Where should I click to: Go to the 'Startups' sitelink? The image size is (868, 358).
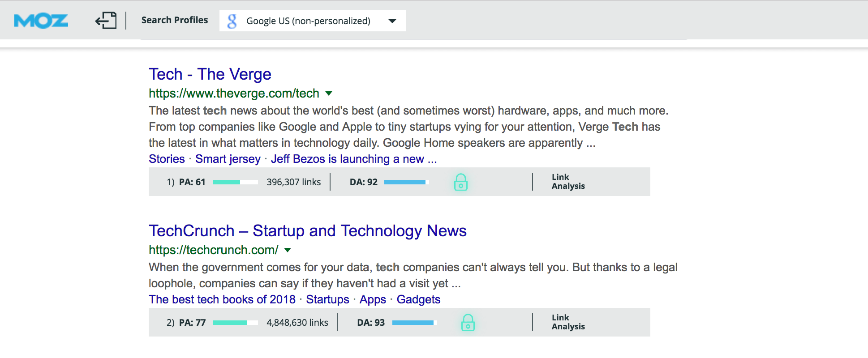coord(327,299)
